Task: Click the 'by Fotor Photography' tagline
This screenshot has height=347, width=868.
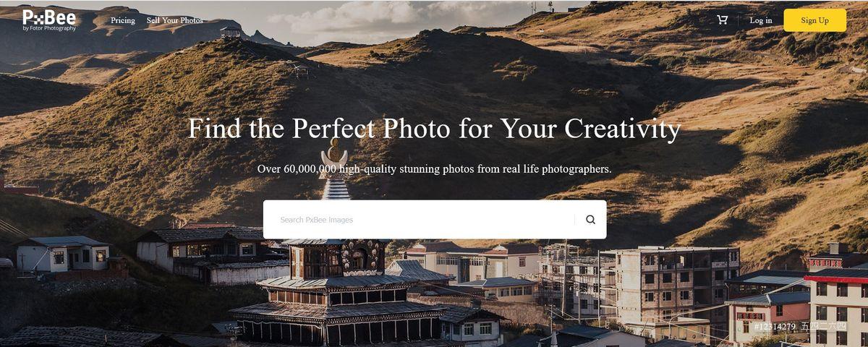Action: point(49,28)
